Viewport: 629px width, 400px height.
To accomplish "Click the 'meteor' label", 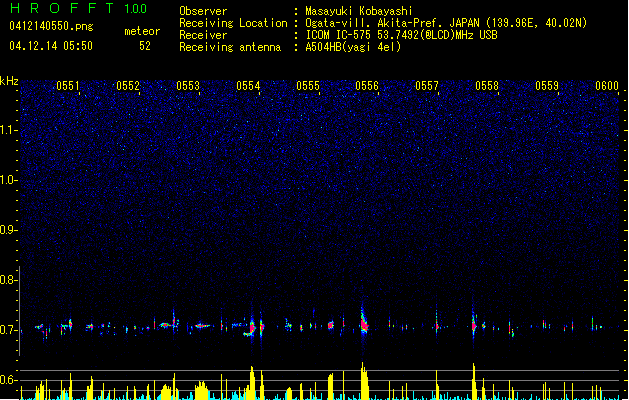I will tap(142, 31).
